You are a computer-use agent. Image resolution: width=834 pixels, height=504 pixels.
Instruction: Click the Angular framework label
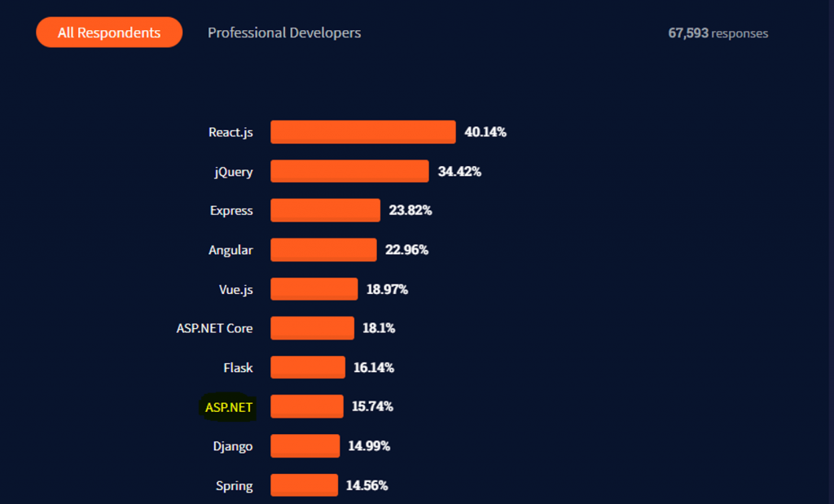coord(230,250)
